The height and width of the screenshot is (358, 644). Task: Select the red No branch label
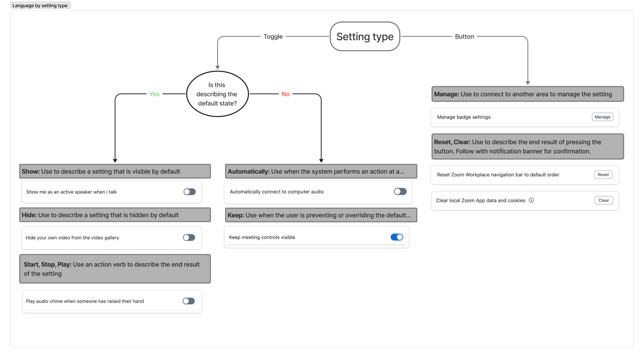(286, 94)
